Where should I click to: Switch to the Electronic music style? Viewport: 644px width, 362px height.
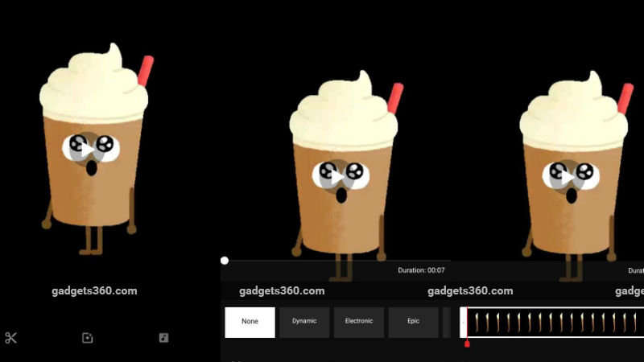click(x=359, y=322)
